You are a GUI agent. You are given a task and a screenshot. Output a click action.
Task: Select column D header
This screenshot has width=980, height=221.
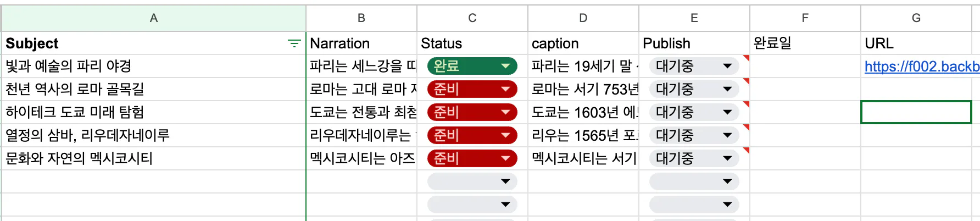click(583, 18)
